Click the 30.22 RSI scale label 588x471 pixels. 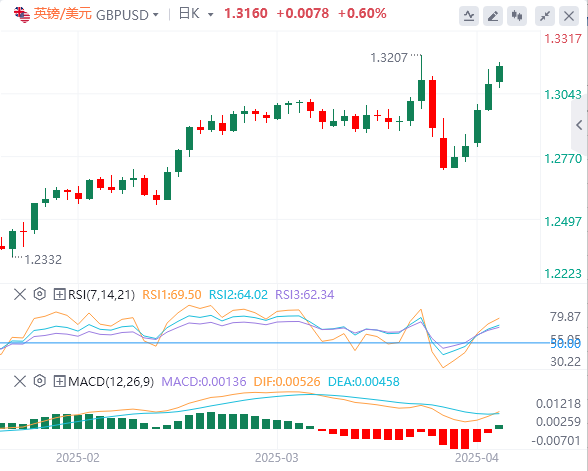(565, 362)
